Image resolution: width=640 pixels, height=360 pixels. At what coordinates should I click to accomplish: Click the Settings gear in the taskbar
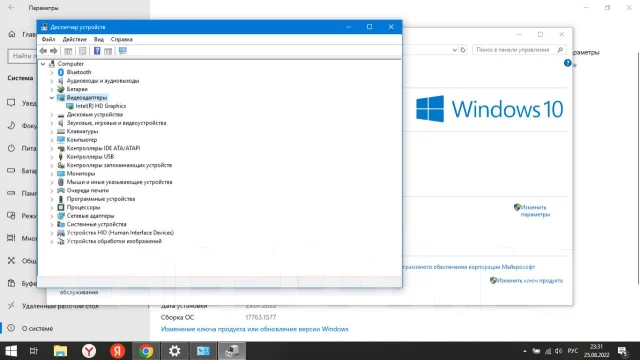pos(175,351)
